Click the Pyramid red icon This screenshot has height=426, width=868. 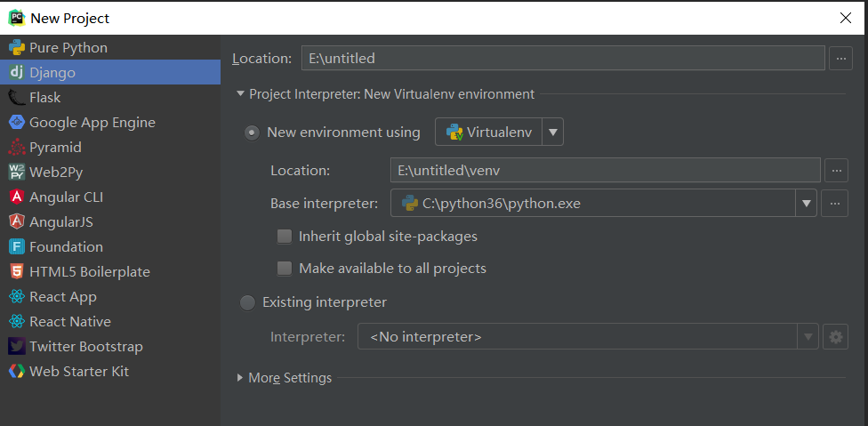tap(17, 147)
